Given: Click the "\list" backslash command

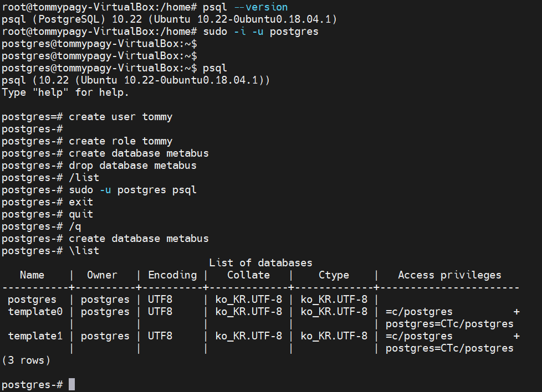Looking at the screenshot, I should pos(84,251).
